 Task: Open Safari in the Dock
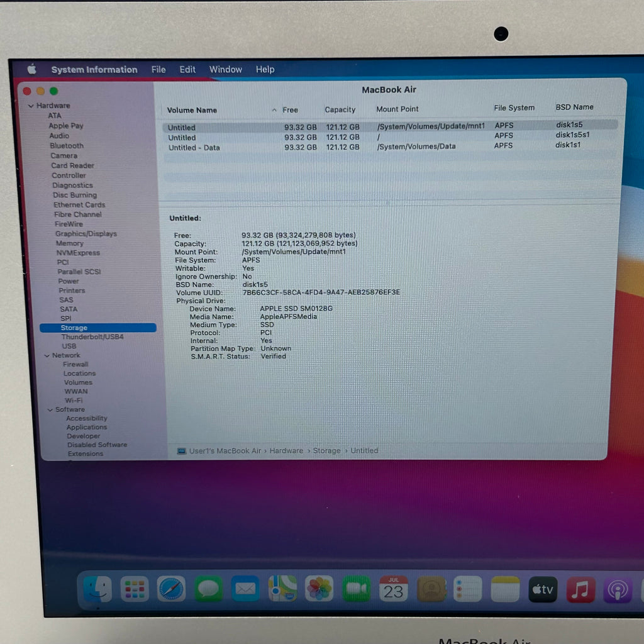pyautogui.click(x=171, y=589)
